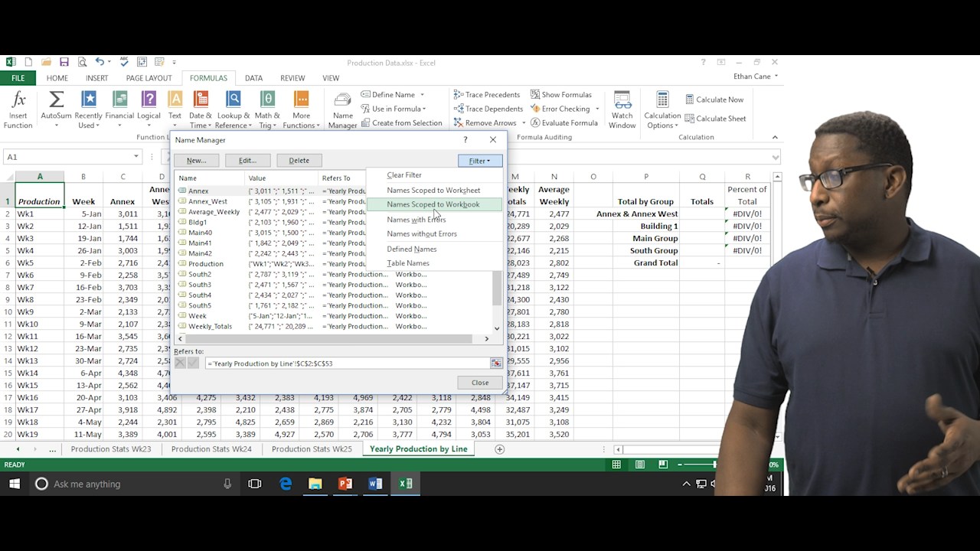The height and width of the screenshot is (551, 980).
Task: Click the Edit... button in Name Manager
Action: [x=247, y=161]
